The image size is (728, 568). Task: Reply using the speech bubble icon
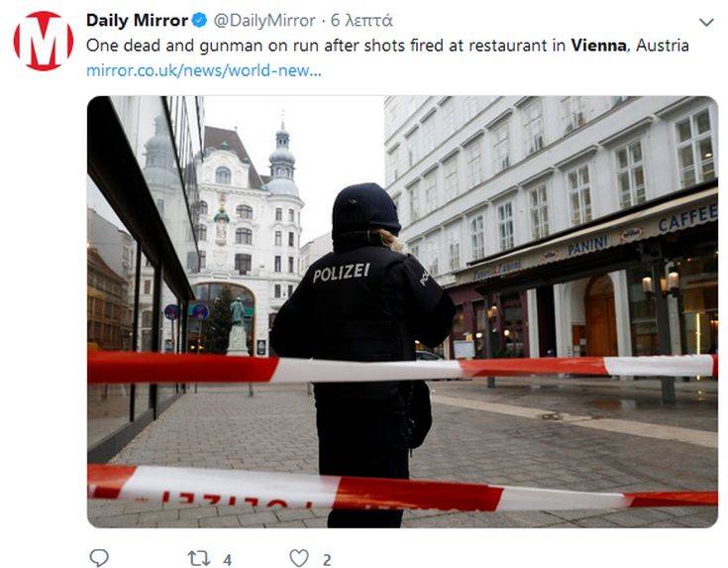pyautogui.click(x=99, y=557)
